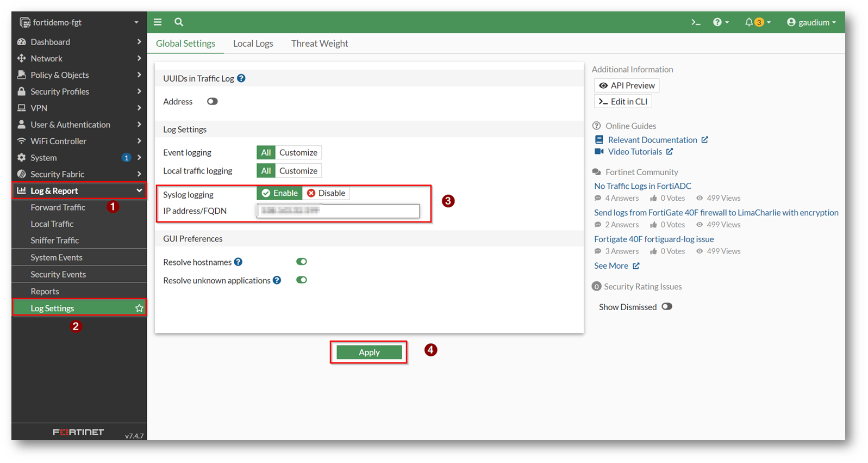Screen dimensions: 868x463
Task: Open the CLI console icon in header
Action: (695, 22)
